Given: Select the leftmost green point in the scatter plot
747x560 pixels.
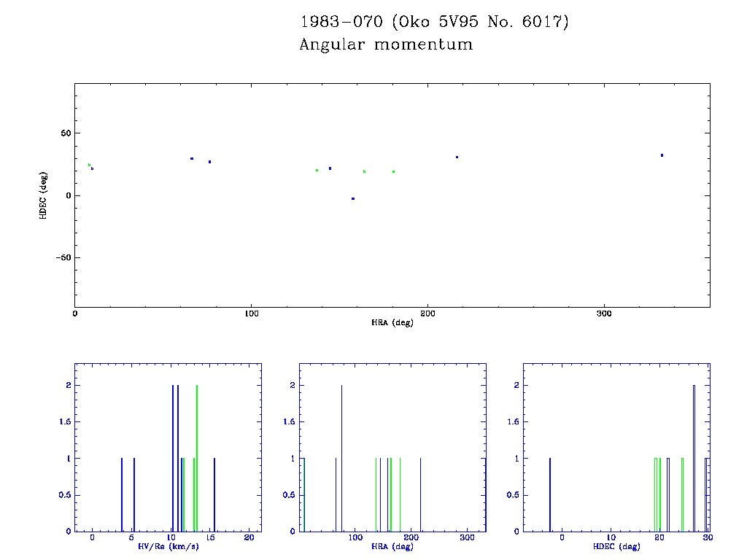Looking at the screenshot, I should point(89,165).
